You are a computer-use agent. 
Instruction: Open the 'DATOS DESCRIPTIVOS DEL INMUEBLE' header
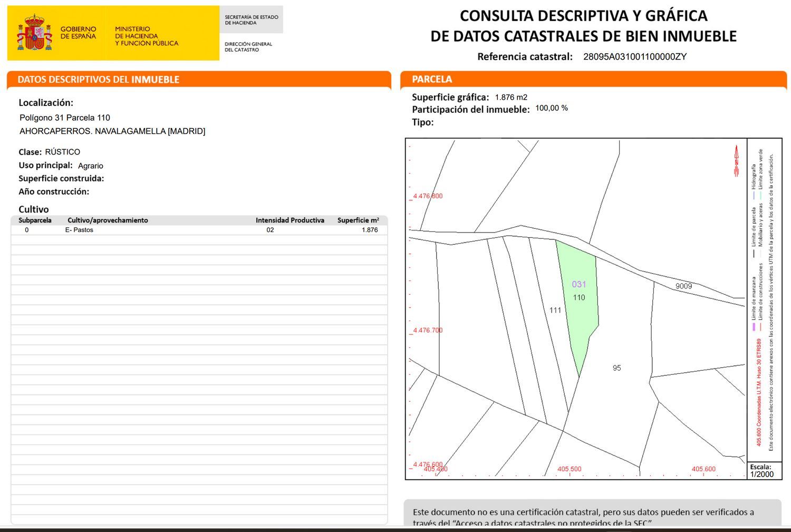(x=99, y=80)
